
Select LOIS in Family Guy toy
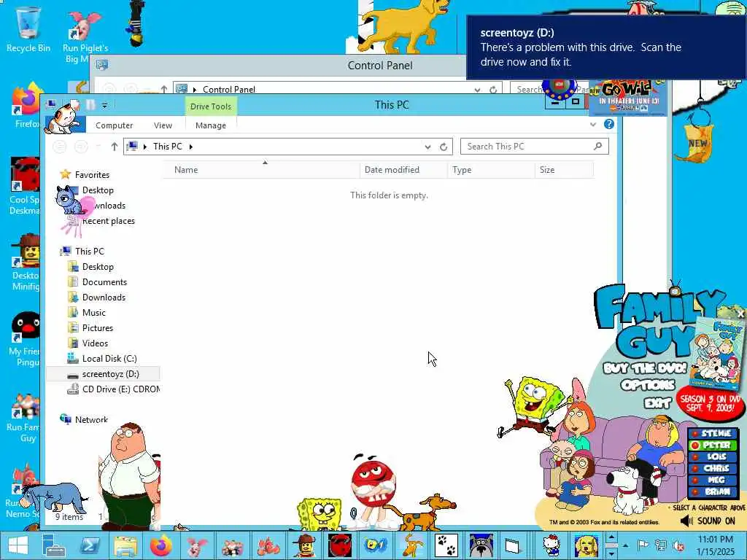[x=713, y=456]
